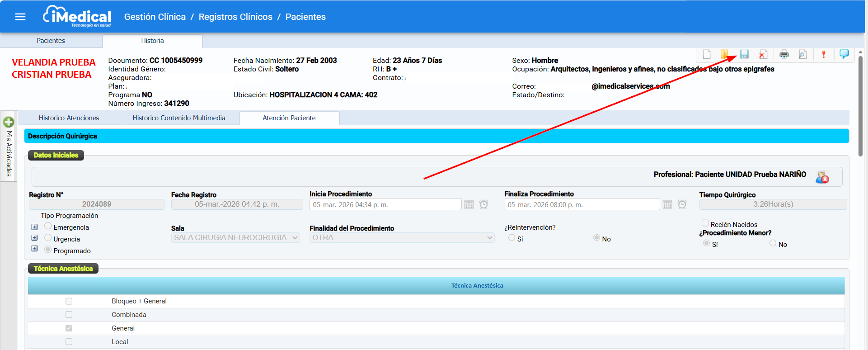Switch to Historico Atenciones tab
The width and height of the screenshot is (868, 350).
pyautogui.click(x=69, y=118)
